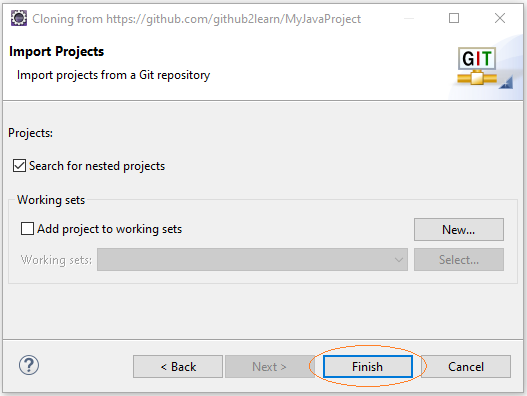Click the Working sets dropdown arrow

[399, 260]
